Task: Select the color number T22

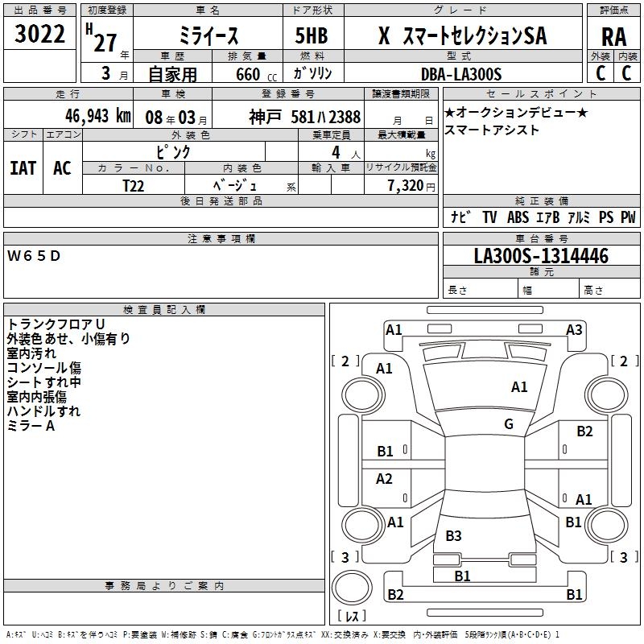Action: pyautogui.click(x=134, y=186)
